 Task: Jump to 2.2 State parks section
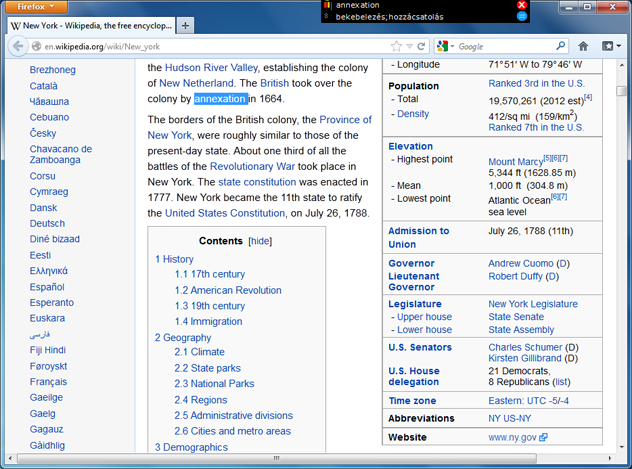click(207, 368)
